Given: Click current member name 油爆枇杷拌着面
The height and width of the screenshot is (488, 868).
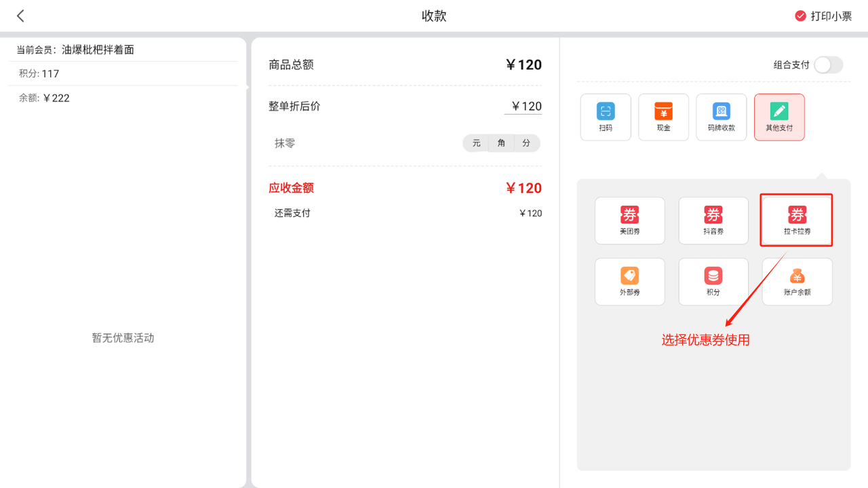Looking at the screenshot, I should point(98,50).
